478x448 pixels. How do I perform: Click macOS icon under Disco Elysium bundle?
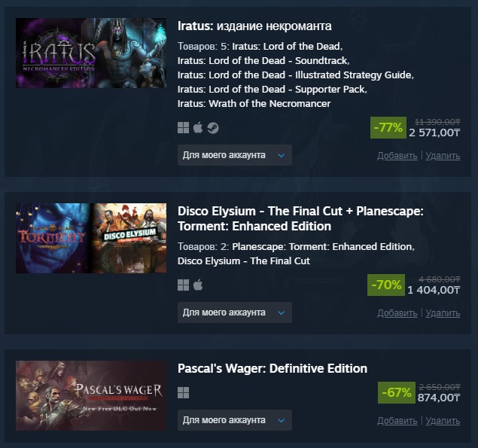click(x=198, y=285)
